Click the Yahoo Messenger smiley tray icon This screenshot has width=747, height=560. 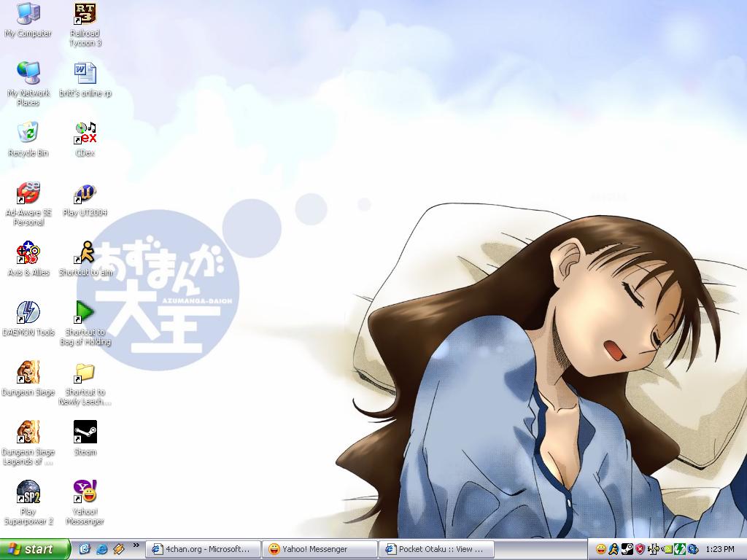click(601, 549)
